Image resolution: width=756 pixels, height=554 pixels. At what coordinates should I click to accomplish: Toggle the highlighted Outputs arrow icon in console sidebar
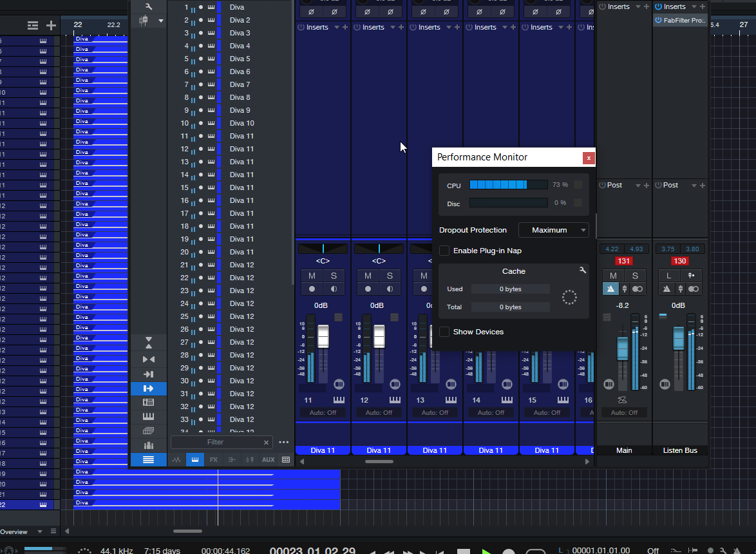149,388
